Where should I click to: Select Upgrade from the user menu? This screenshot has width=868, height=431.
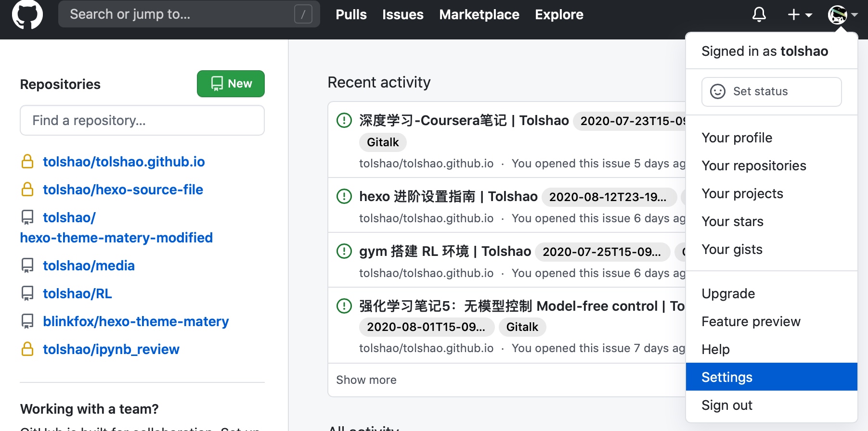(771, 293)
